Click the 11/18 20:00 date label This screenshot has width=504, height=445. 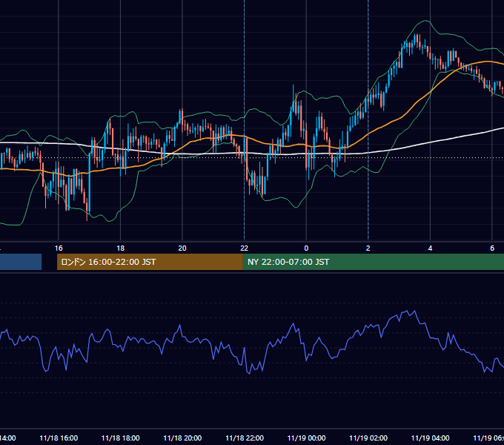(182, 438)
